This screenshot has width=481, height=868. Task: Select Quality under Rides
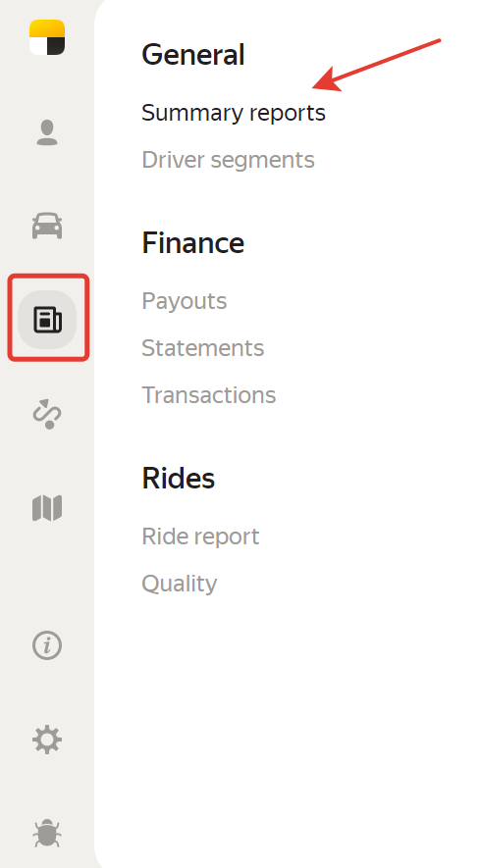(x=179, y=584)
